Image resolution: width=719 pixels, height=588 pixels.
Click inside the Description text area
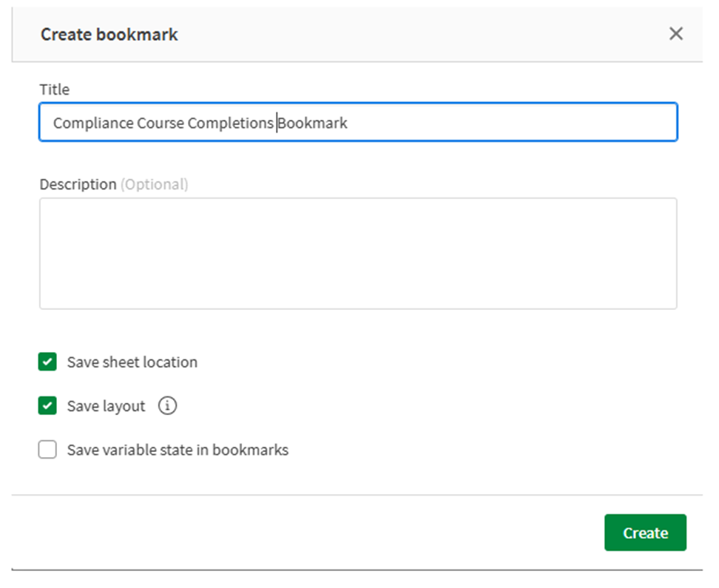(358, 253)
